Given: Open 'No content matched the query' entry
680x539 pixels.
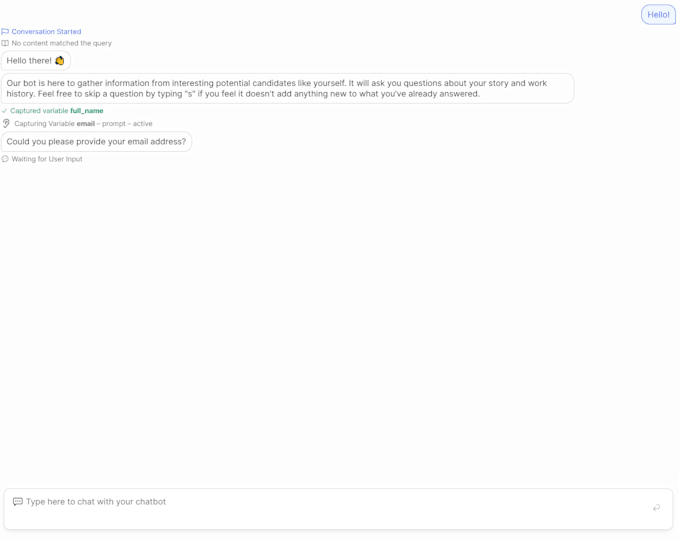Looking at the screenshot, I should coord(62,44).
